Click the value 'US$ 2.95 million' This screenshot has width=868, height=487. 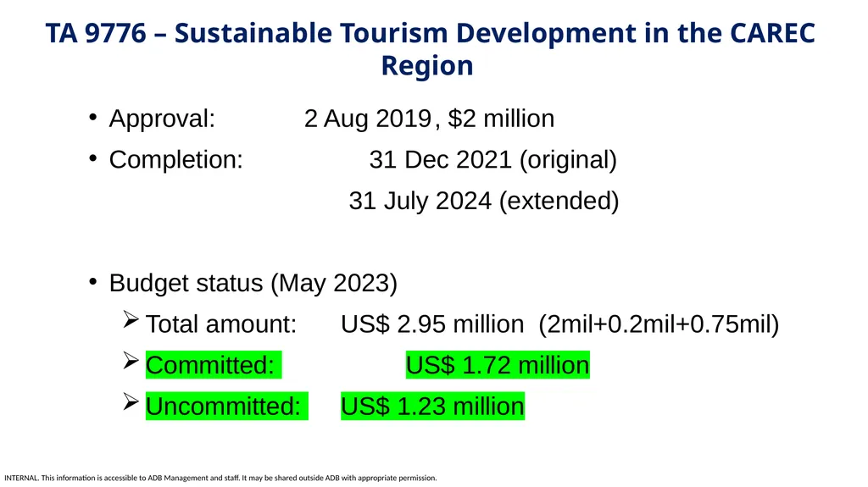(432, 324)
